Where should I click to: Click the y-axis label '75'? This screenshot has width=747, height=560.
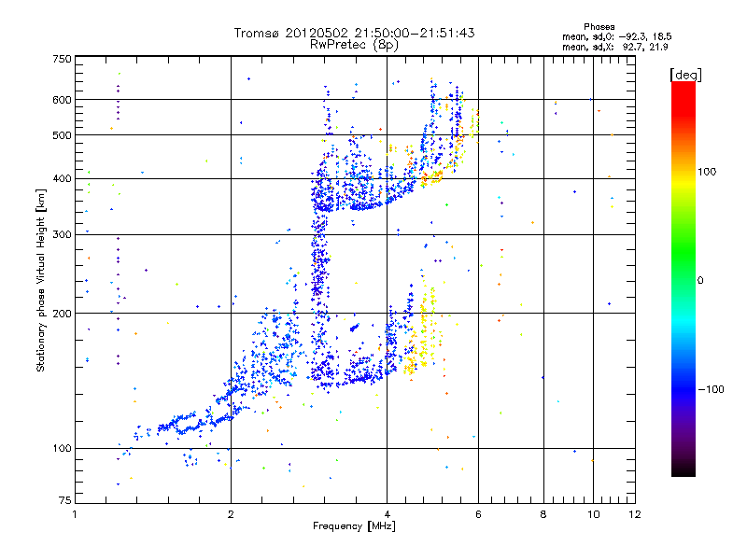point(65,500)
